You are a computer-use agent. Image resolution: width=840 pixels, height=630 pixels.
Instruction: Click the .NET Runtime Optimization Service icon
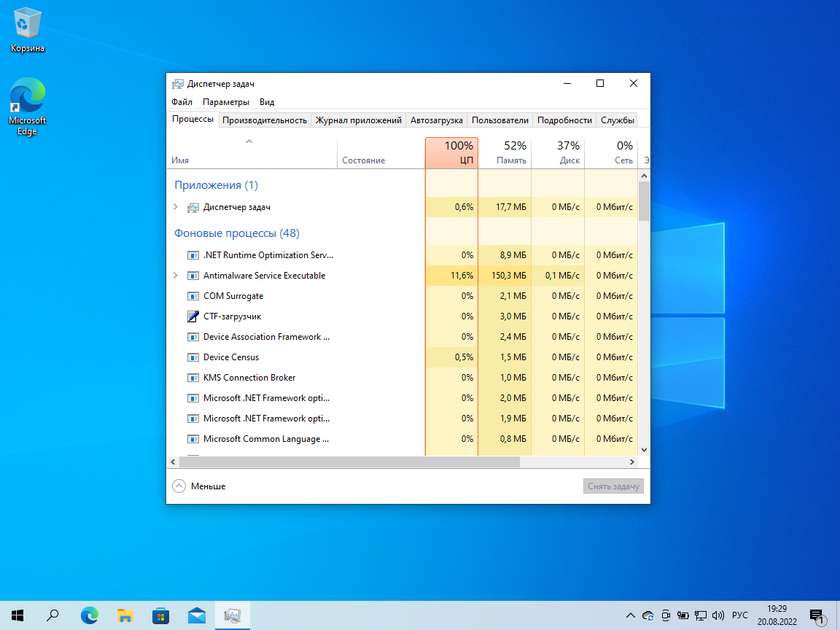click(192, 255)
